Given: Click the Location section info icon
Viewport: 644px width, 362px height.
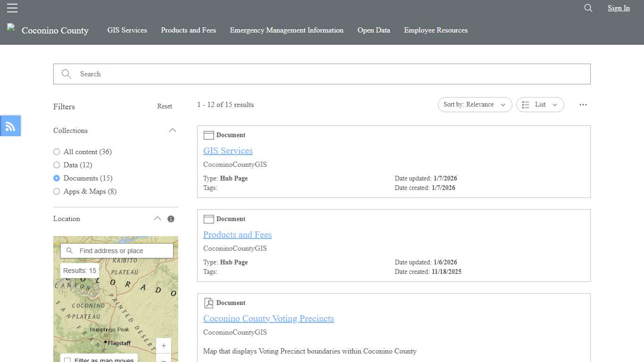Looking at the screenshot, I should coord(171,219).
